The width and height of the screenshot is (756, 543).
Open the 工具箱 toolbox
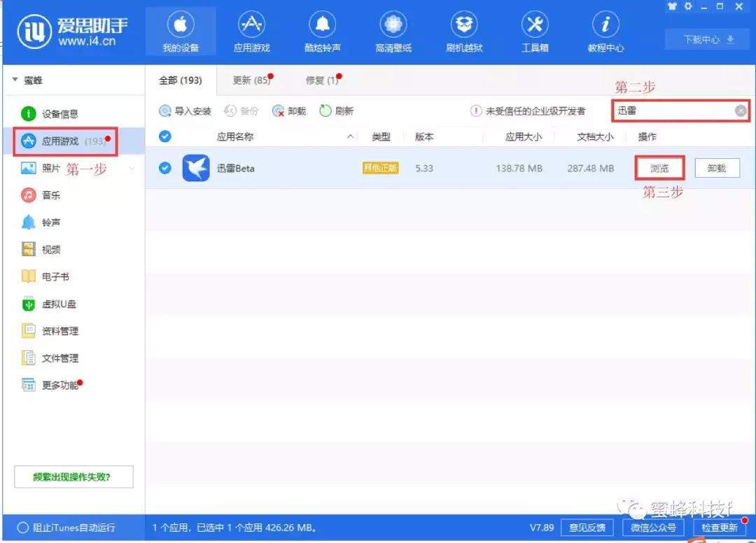tap(535, 31)
